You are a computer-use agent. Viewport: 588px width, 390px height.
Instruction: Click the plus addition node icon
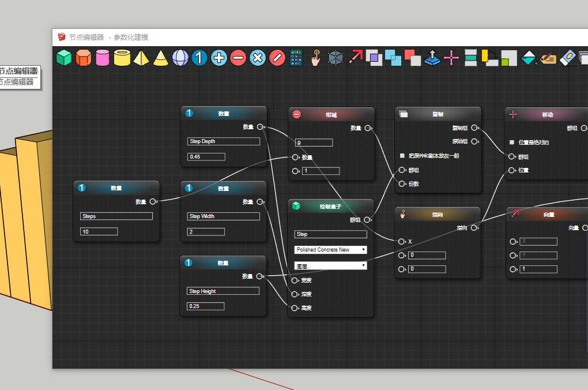[x=218, y=58]
